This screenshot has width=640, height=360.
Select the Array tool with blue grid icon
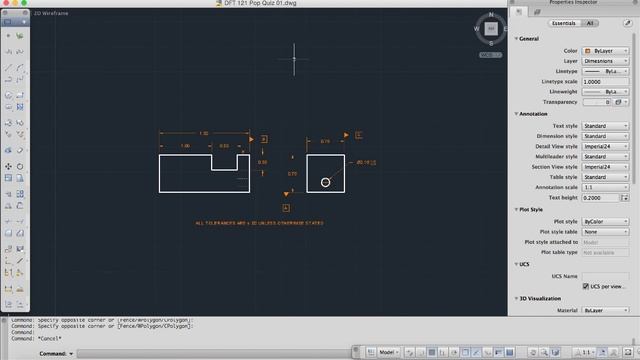(x=20, y=193)
